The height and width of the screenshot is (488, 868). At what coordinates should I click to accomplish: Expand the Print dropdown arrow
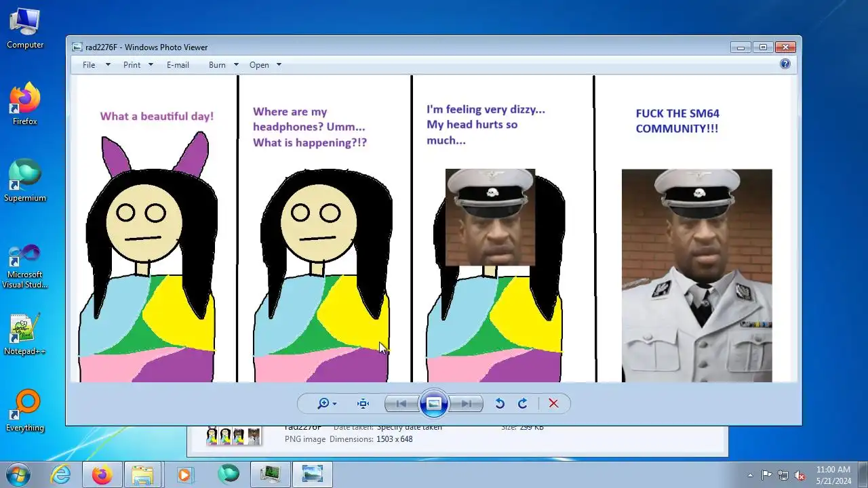pyautogui.click(x=151, y=65)
